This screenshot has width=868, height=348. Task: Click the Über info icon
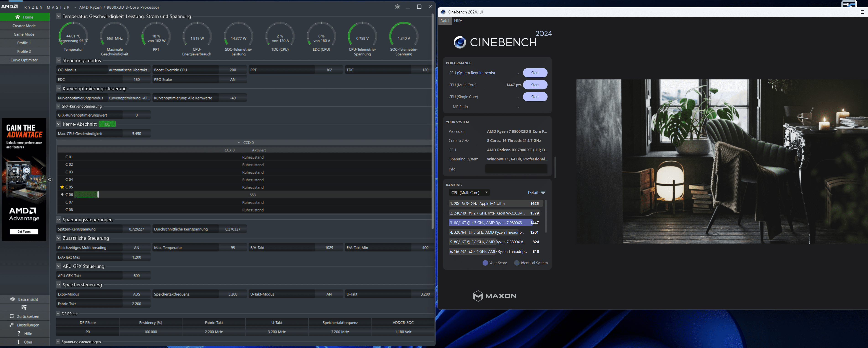click(x=18, y=342)
